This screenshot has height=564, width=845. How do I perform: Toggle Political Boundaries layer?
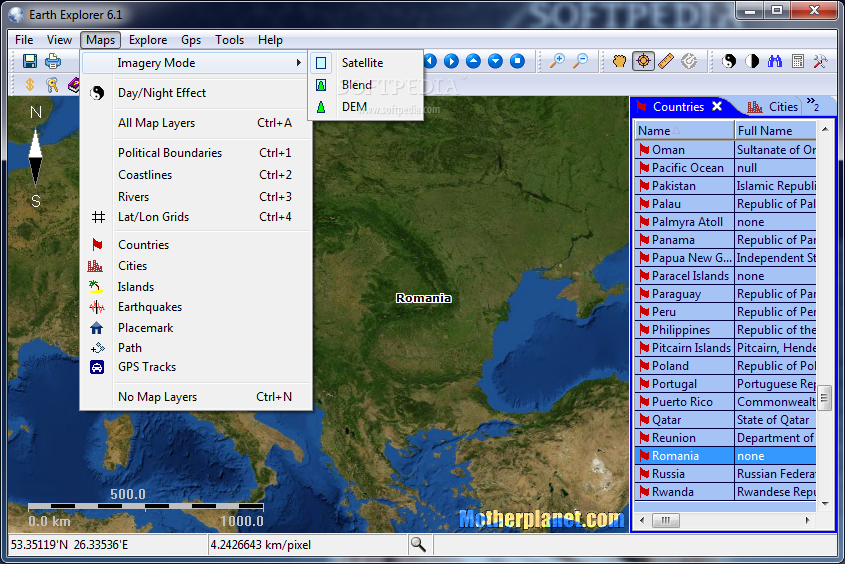pyautogui.click(x=195, y=153)
